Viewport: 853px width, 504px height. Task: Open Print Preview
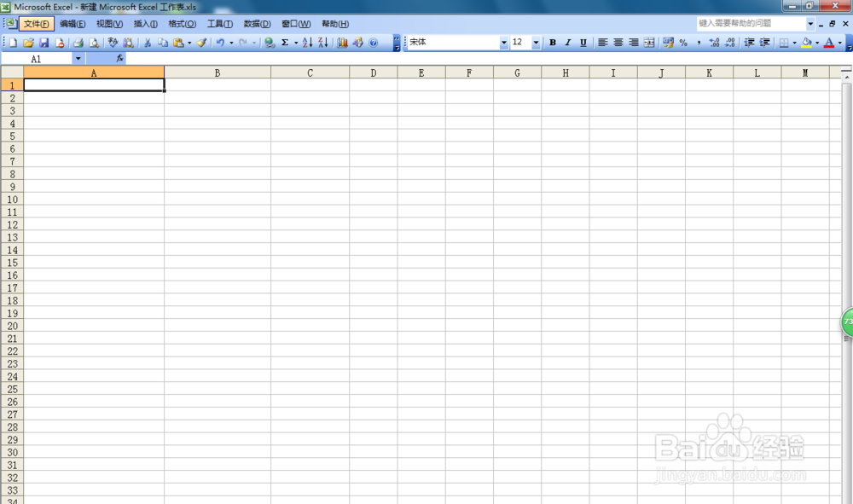tap(94, 43)
